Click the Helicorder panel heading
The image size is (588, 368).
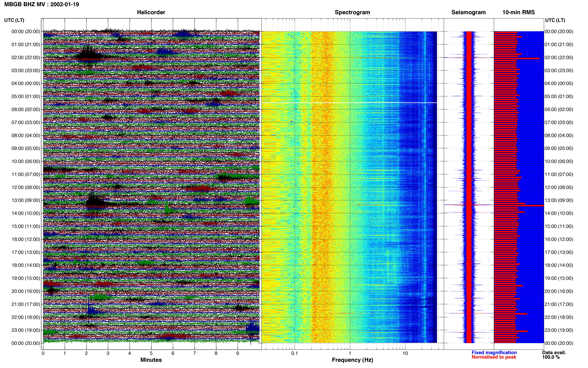(151, 12)
